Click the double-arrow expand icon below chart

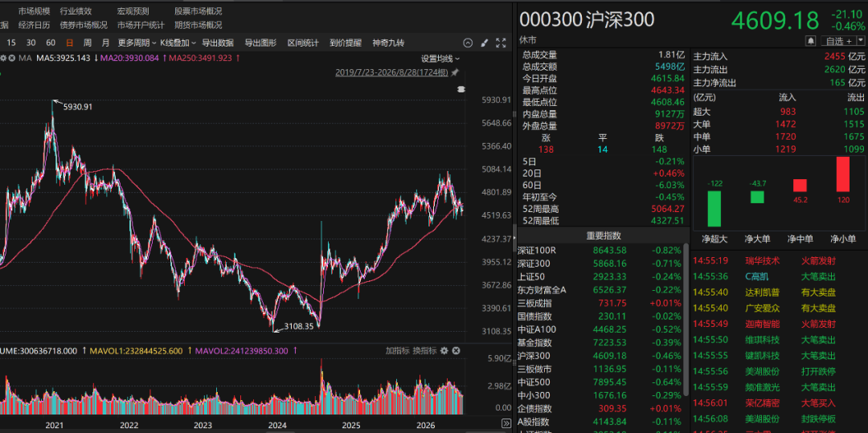506,423
